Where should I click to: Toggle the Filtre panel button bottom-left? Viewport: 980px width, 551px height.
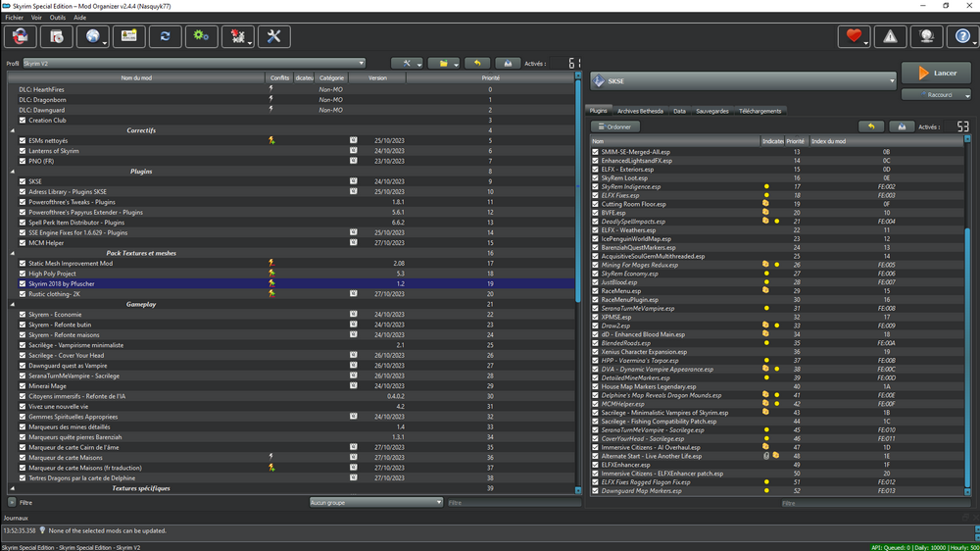tap(12, 502)
